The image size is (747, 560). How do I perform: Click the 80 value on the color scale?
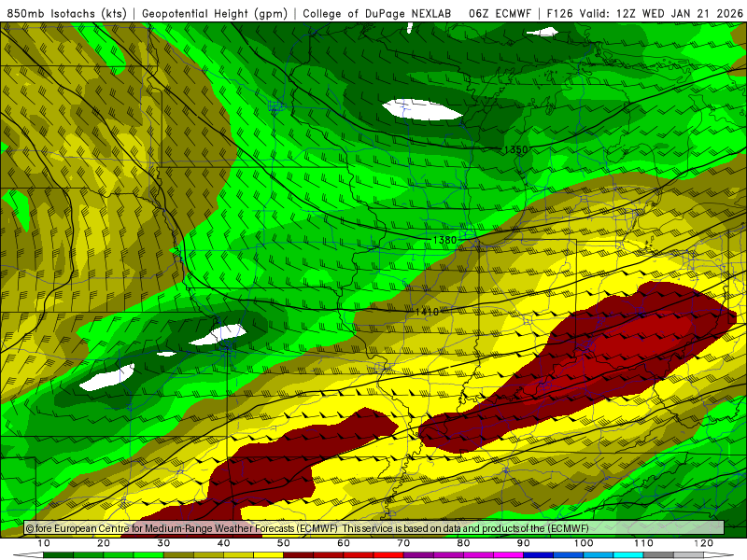point(463,543)
